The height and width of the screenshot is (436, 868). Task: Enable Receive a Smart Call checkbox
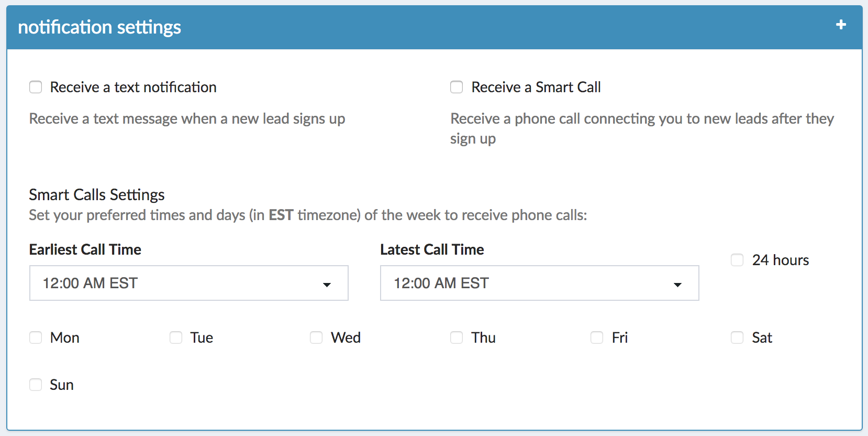tap(457, 87)
